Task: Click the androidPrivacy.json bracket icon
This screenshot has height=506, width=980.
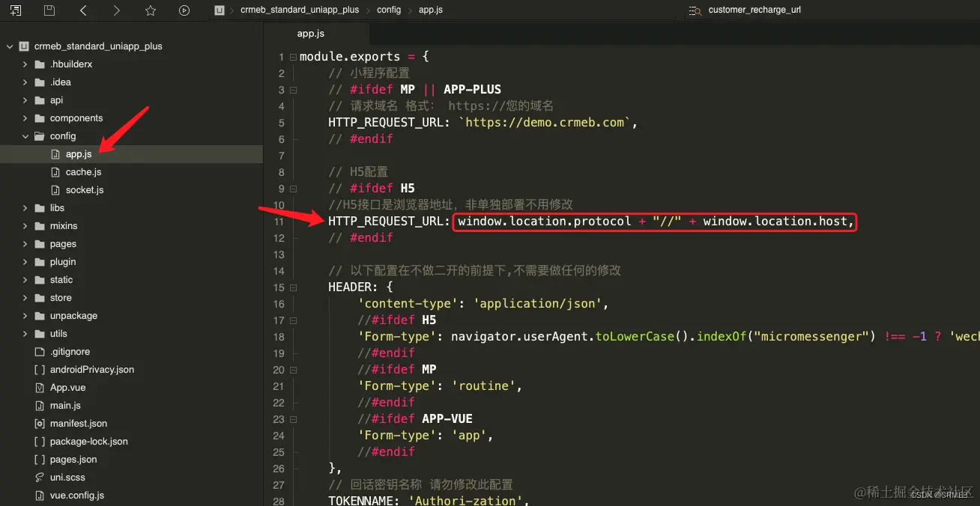Action: point(40,370)
